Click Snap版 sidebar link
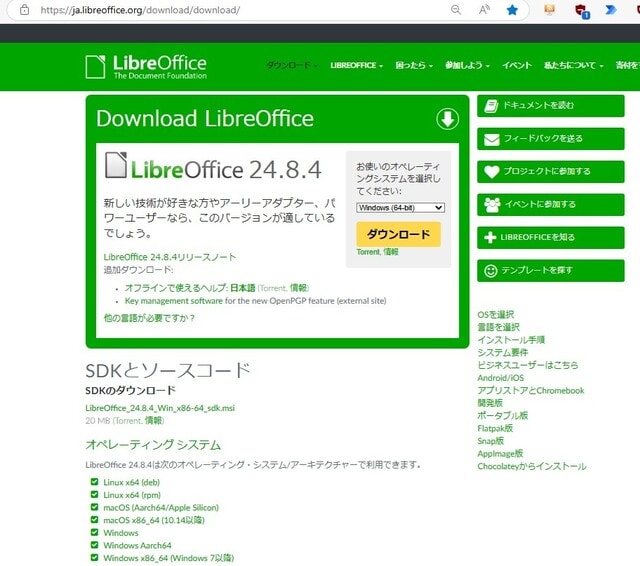This screenshot has width=640, height=566. [x=491, y=441]
